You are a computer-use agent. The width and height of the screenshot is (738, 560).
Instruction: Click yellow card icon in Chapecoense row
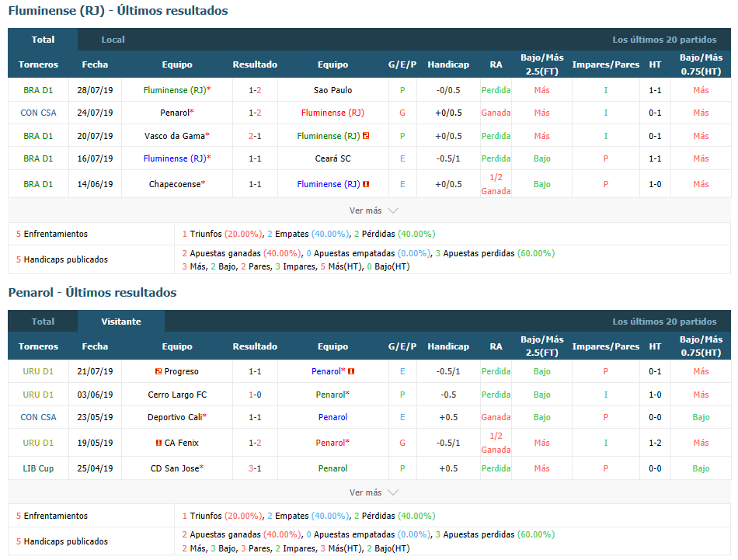(366, 184)
